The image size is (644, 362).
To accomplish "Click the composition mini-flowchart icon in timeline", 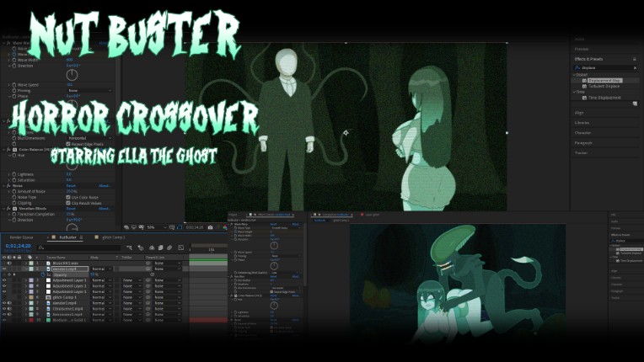I will coord(129,248).
